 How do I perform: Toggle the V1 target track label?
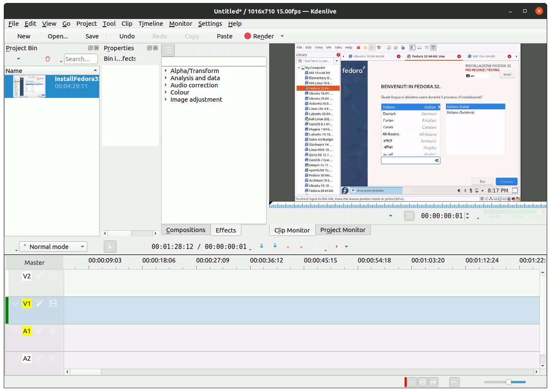point(27,303)
